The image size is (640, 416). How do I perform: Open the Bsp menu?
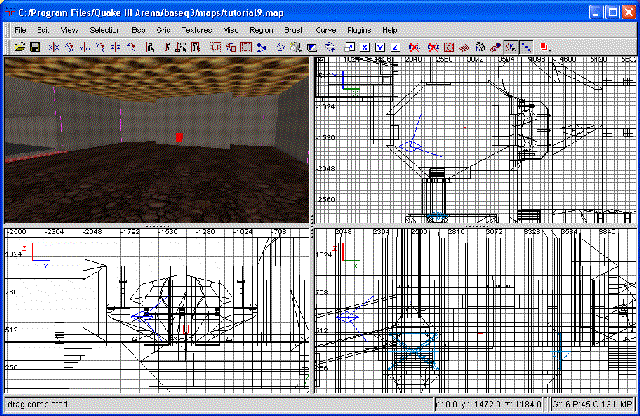[x=139, y=30]
